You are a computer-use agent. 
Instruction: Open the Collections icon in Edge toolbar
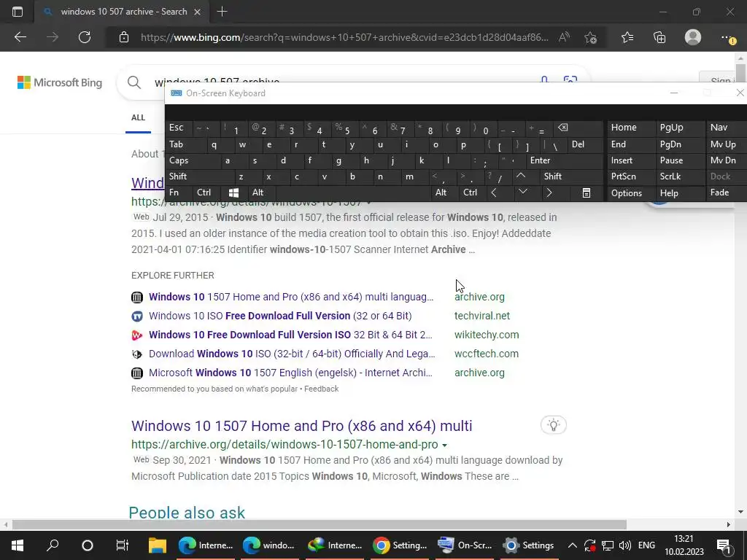659,37
